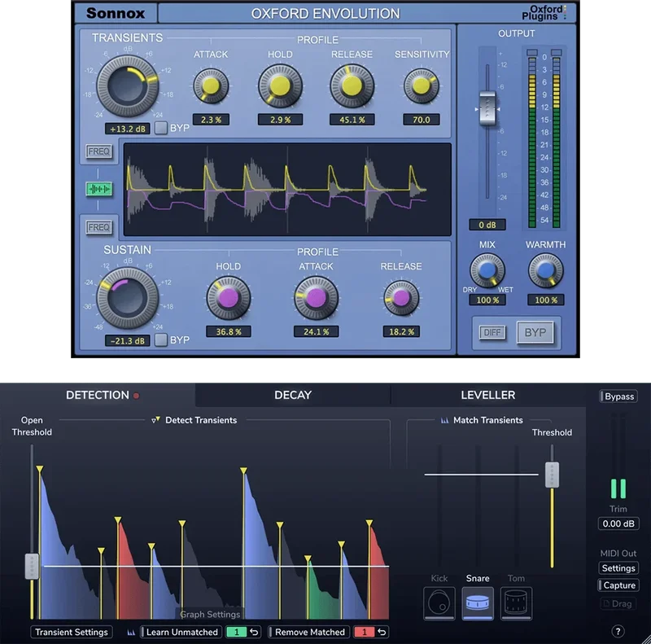Click the Transients HOLD knob
The width and height of the screenshot is (651, 644).
[280, 86]
